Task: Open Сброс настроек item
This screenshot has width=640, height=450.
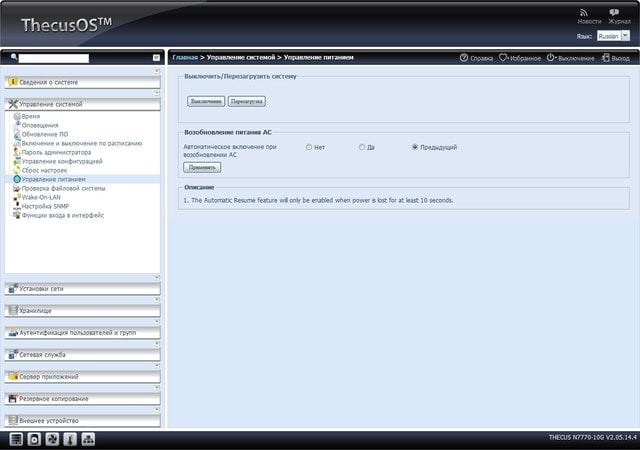Action: point(44,170)
